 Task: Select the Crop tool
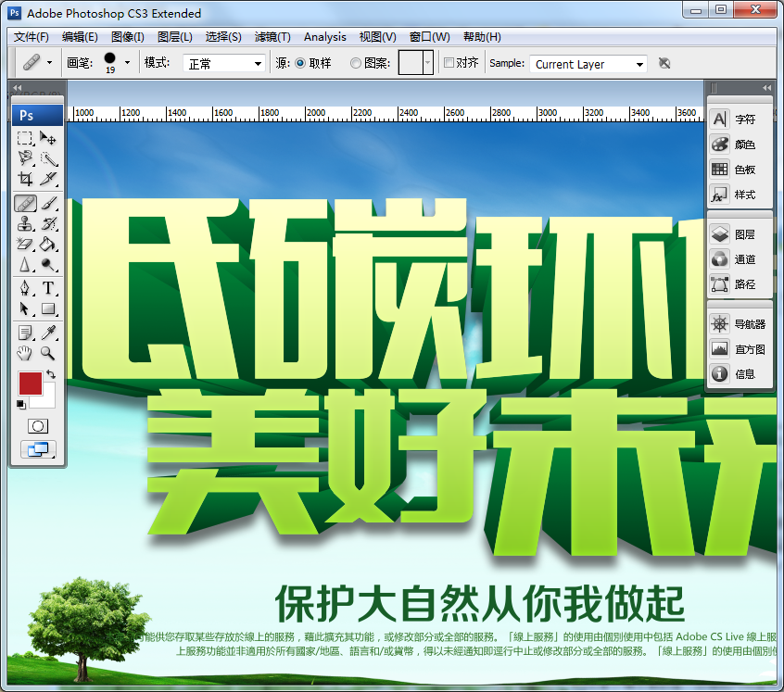tap(25, 179)
